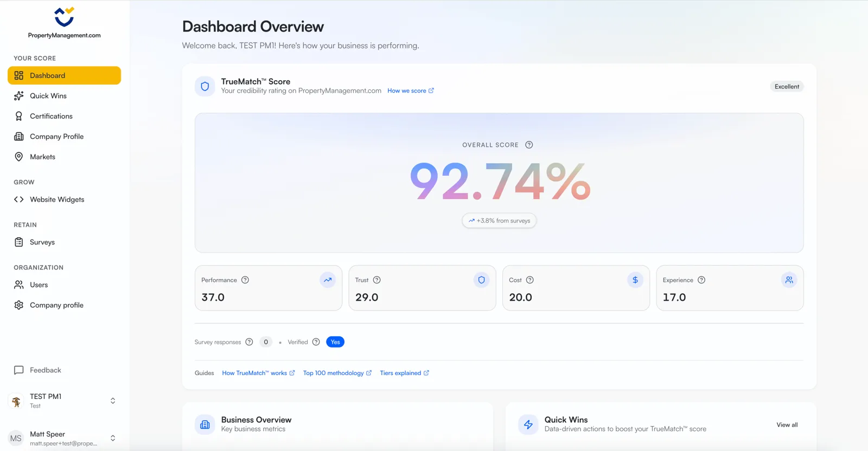Click the Cost dollar sign icon
This screenshot has height=451, width=868.
[x=635, y=280]
